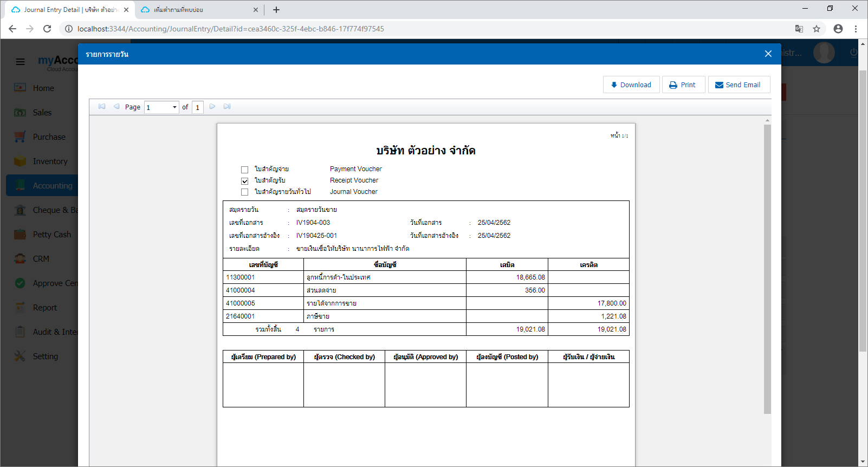This screenshot has height=467, width=868.
Task: Open the CRM menu item
Action: [41, 259]
